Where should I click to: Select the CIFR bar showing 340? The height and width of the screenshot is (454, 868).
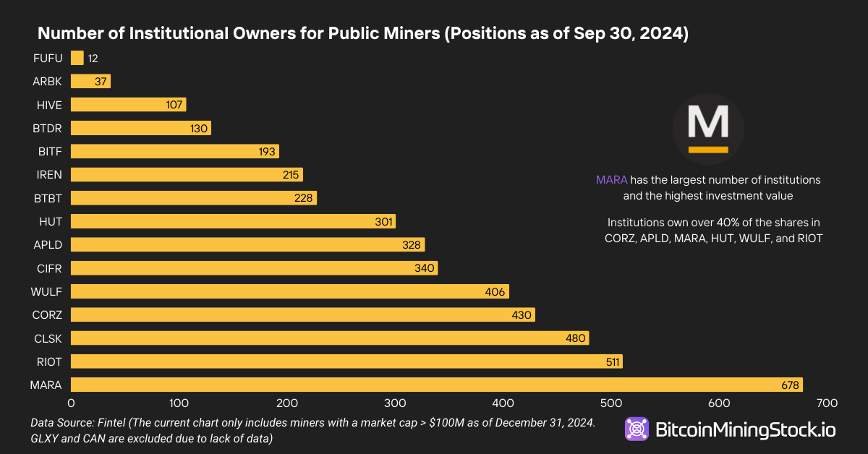[254, 268]
